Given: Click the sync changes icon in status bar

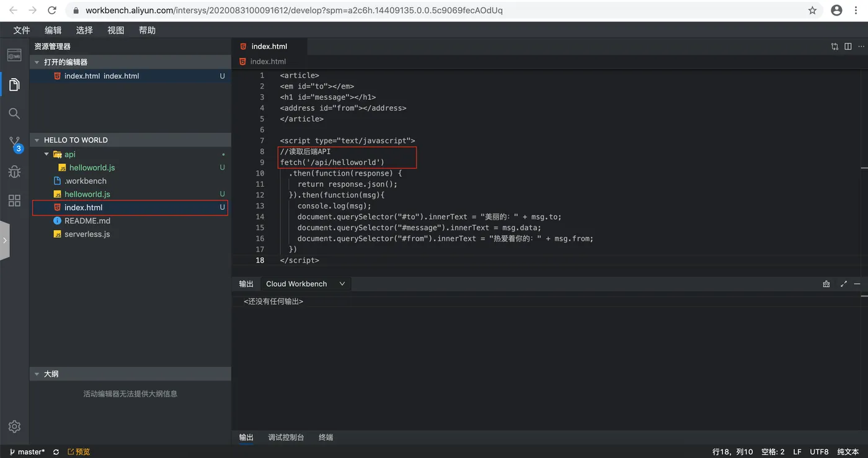Looking at the screenshot, I should coord(56,452).
